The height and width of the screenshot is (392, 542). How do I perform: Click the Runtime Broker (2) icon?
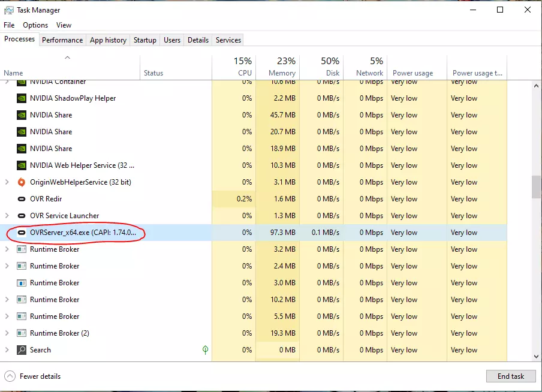[x=22, y=333]
